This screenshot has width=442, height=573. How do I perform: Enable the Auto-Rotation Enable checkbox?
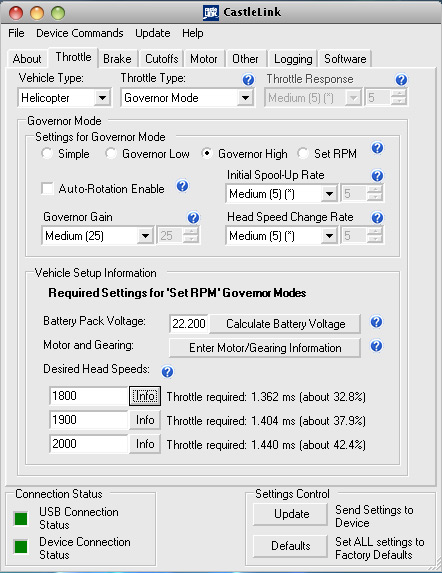click(x=47, y=189)
